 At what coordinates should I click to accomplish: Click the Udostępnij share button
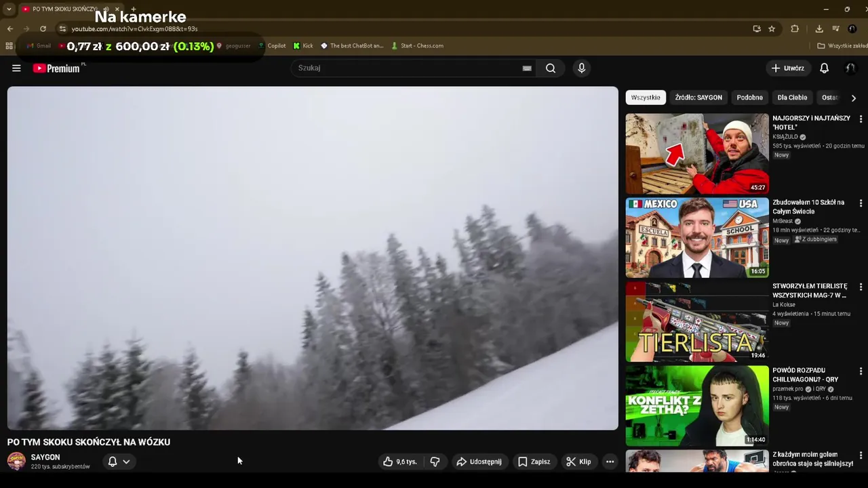coord(479,462)
